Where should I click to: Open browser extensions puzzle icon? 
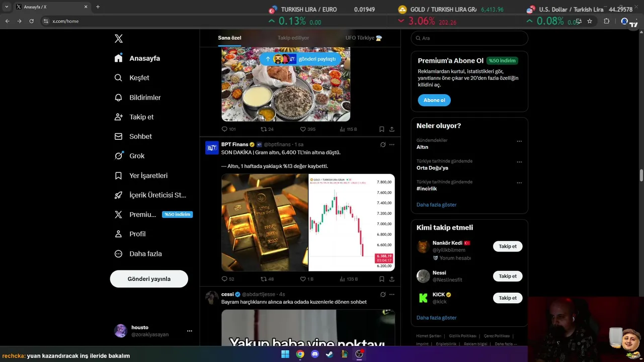[606, 21]
